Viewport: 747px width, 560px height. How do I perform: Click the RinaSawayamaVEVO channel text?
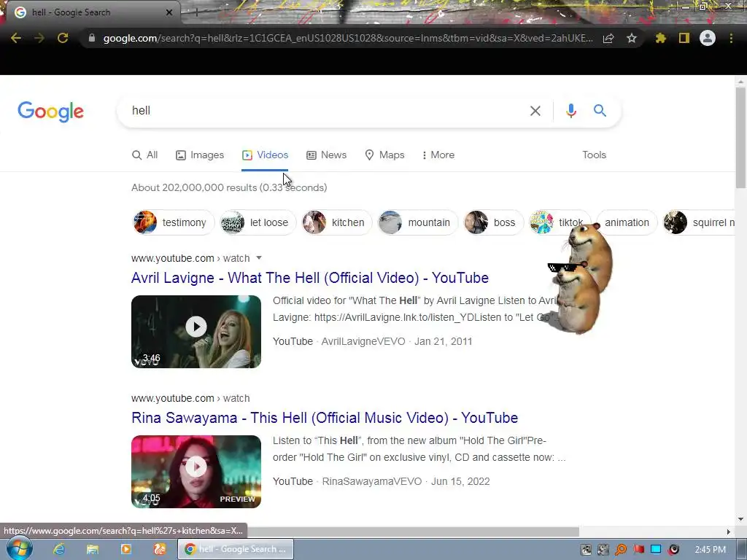click(371, 481)
